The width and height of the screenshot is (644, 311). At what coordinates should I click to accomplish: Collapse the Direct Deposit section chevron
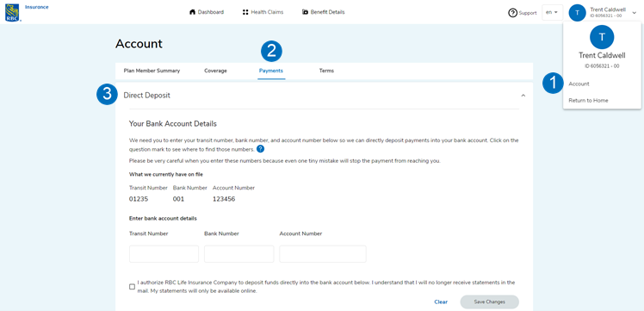coord(523,96)
